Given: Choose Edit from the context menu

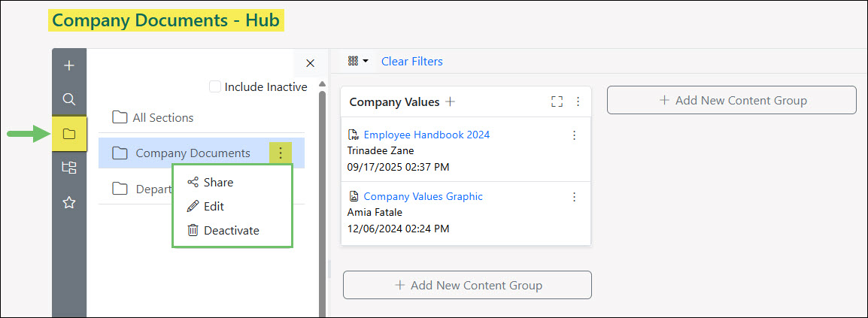Looking at the screenshot, I should (x=214, y=206).
